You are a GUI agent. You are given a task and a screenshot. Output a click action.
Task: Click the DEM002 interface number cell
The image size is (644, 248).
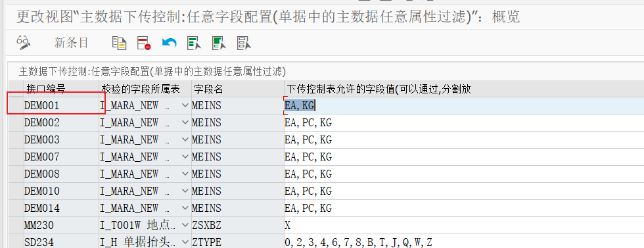click(x=61, y=122)
